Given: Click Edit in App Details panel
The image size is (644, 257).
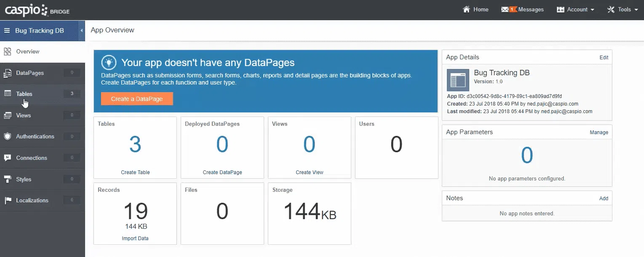Looking at the screenshot, I should coord(604,58).
